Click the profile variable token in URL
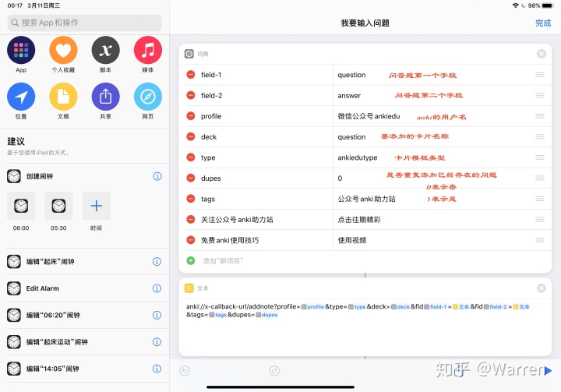 [312, 307]
